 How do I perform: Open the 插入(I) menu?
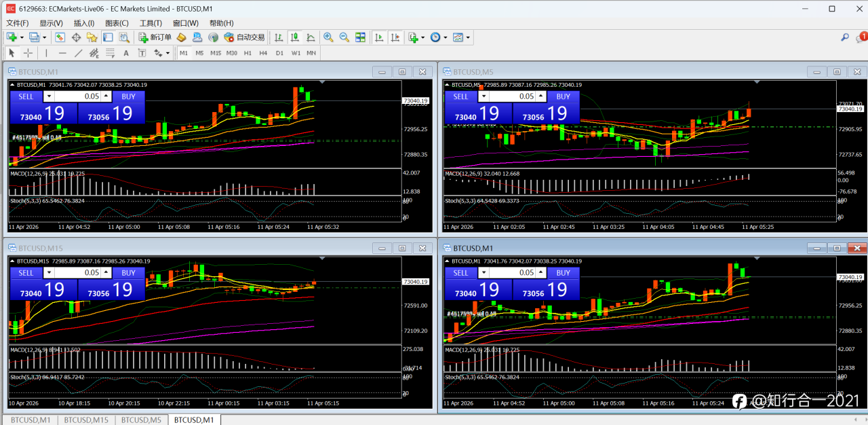click(84, 23)
